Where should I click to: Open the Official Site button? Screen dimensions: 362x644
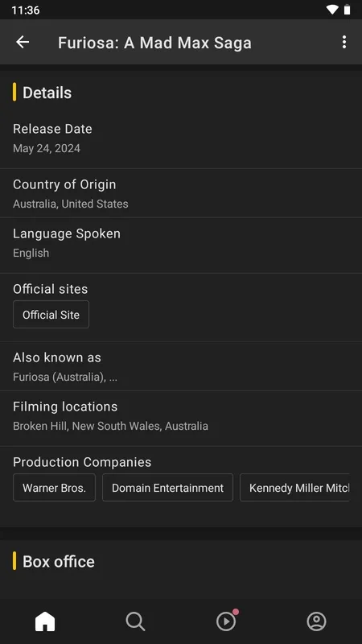51,315
